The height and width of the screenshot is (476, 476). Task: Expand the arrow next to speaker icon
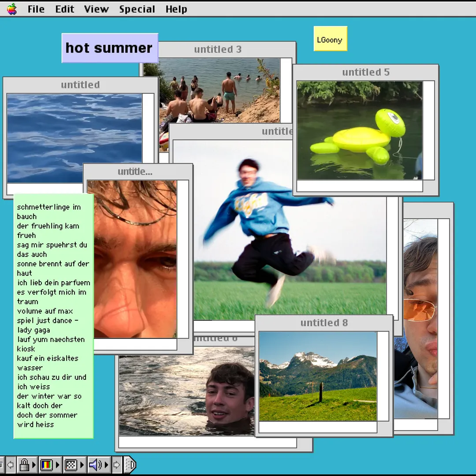point(106,465)
